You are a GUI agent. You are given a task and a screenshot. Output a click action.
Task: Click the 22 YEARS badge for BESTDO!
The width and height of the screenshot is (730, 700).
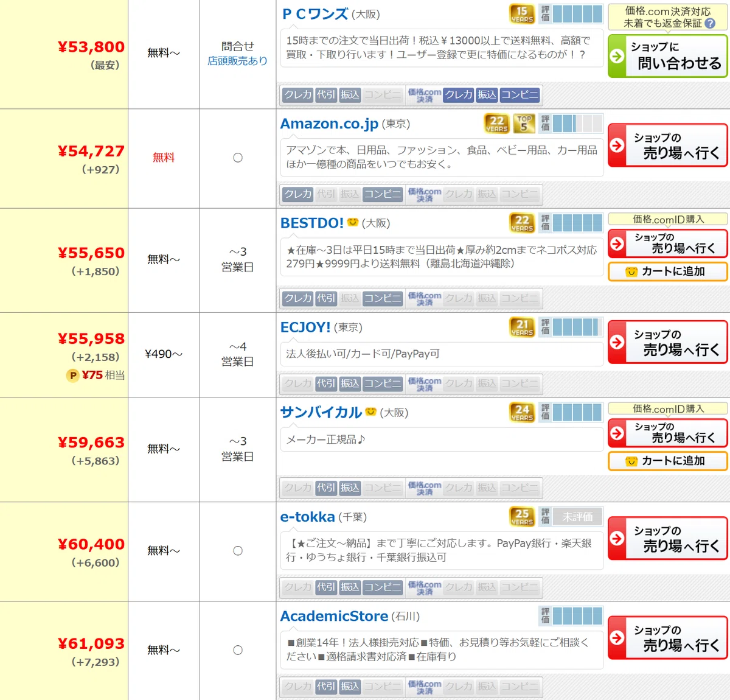(522, 223)
